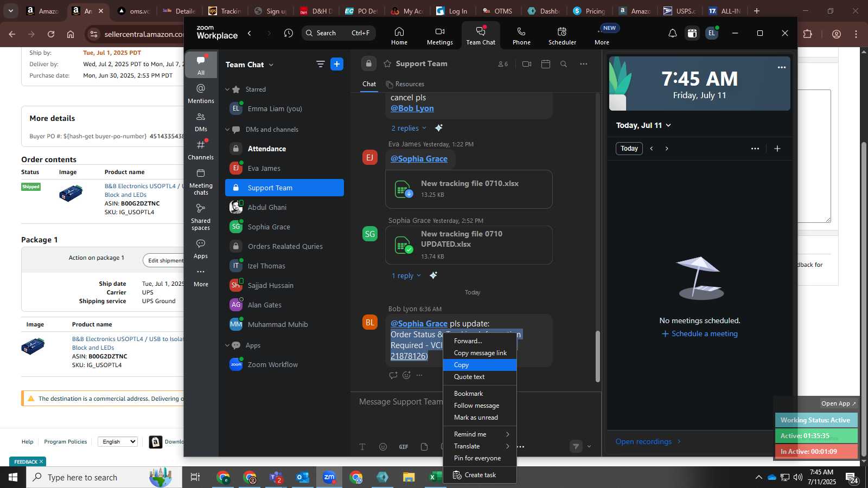Open emoji picker in message composer
868x488 pixels.
[x=383, y=447]
